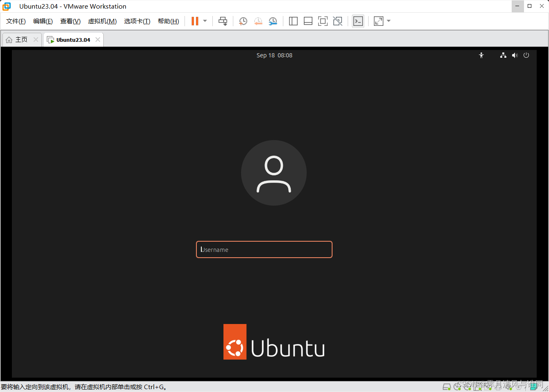Viewport: 549px width, 392px height.
Task: Click the Ubuntu network status icon
Action: pos(503,55)
